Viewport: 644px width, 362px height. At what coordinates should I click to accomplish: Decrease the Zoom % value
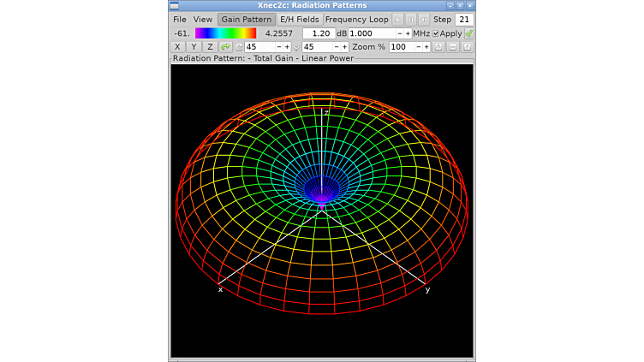point(418,47)
